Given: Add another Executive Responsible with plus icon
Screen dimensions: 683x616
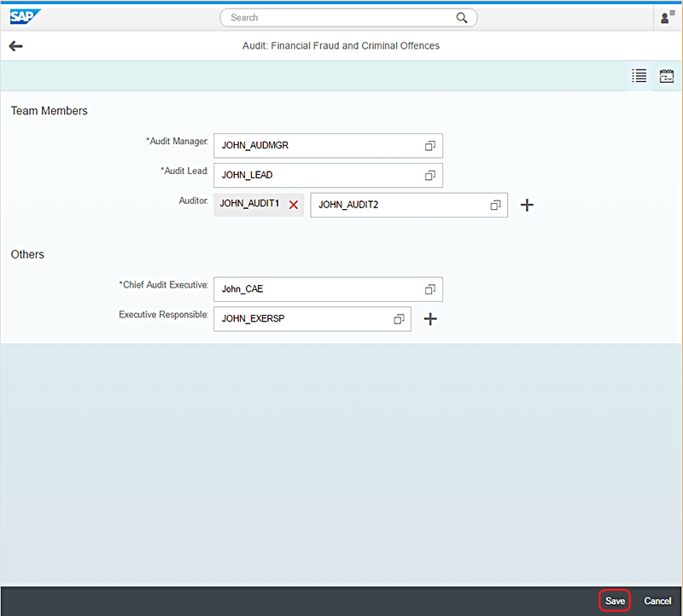Looking at the screenshot, I should [x=430, y=318].
